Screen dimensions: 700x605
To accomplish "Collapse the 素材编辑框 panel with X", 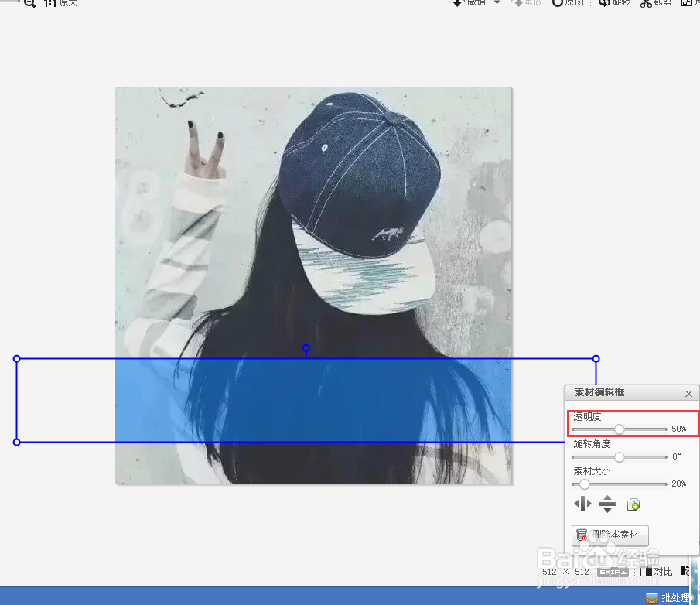I will click(688, 393).
